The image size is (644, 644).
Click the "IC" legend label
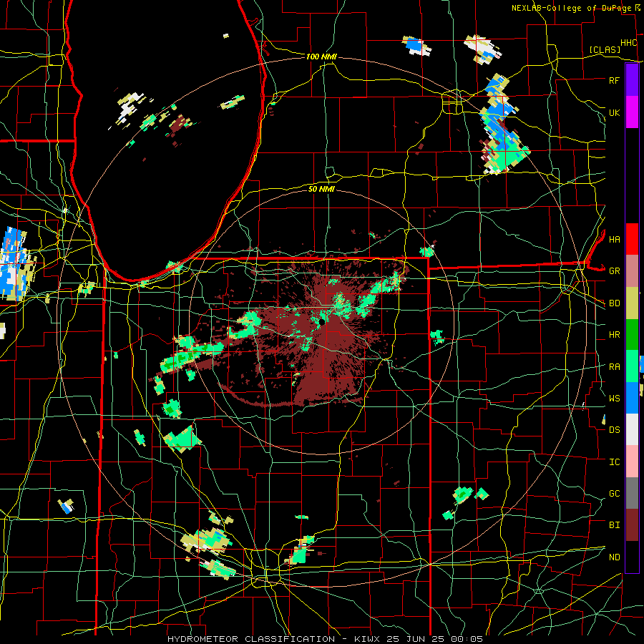614,462
